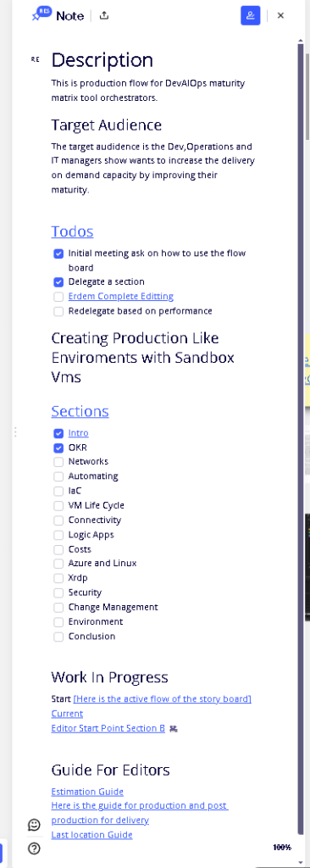Image resolution: width=310 pixels, height=868 pixels.
Task: Open the help question mark icon
Action: tap(35, 848)
